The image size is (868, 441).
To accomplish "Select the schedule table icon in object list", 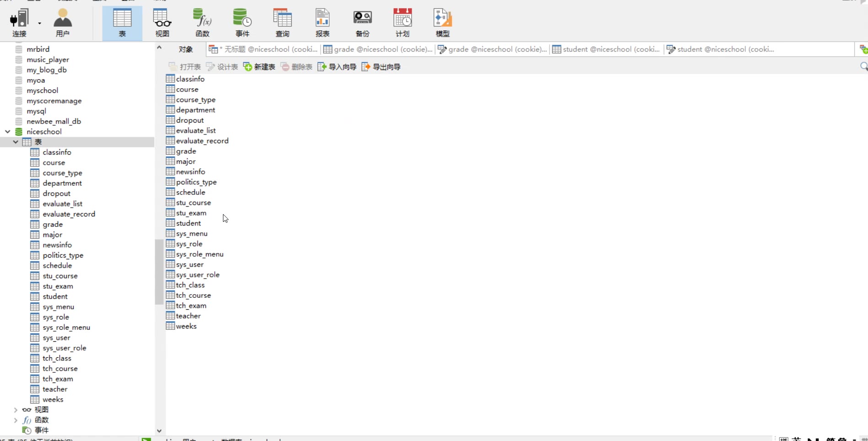I will point(170,192).
